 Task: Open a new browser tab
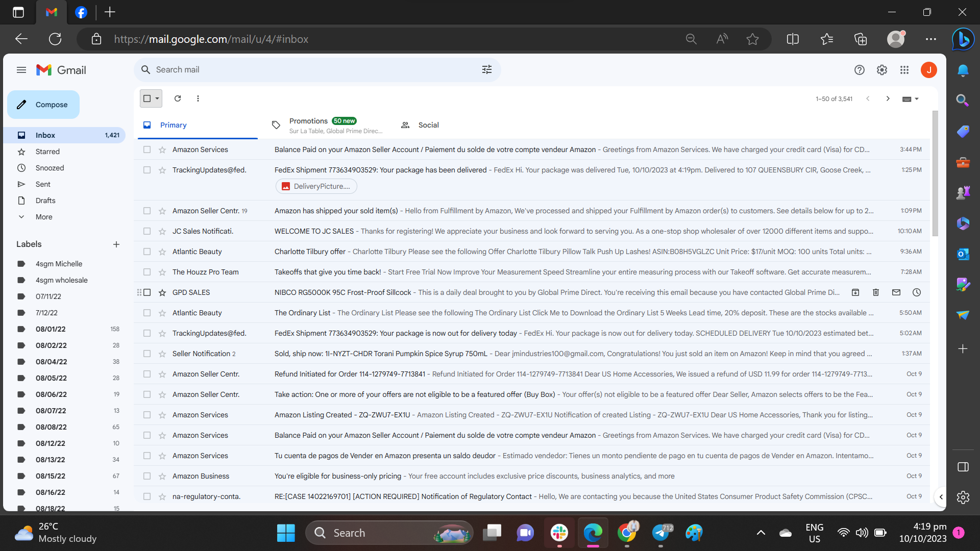pos(110,12)
